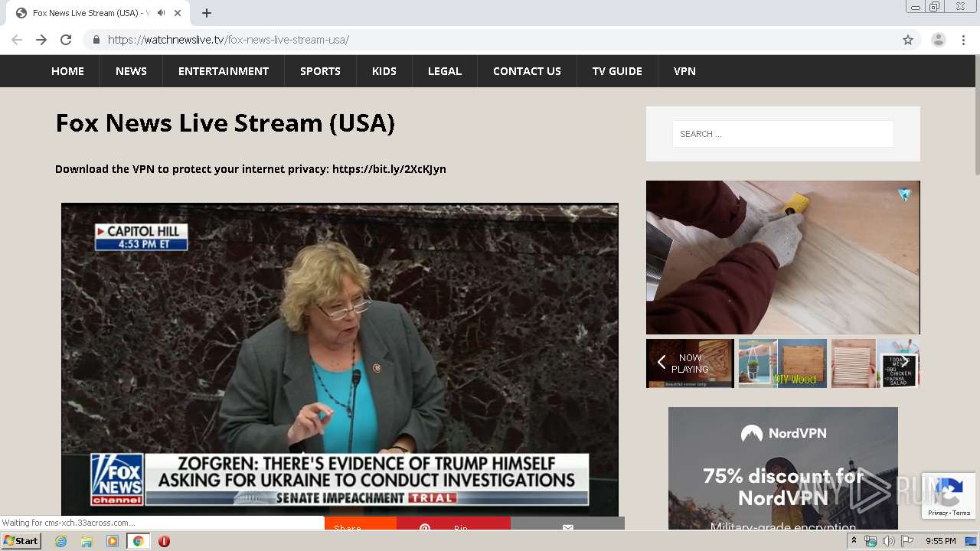Screen dimensions: 980x551
Task: Click the reCAPTCHA badge
Action: [949, 496]
